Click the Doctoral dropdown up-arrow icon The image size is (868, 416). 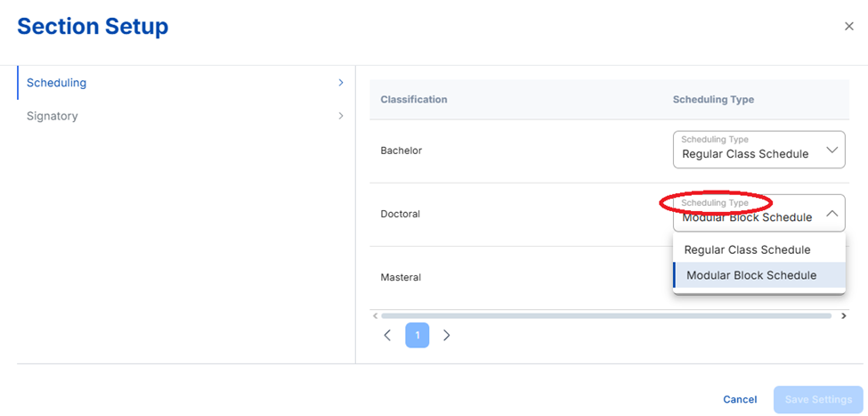(831, 214)
